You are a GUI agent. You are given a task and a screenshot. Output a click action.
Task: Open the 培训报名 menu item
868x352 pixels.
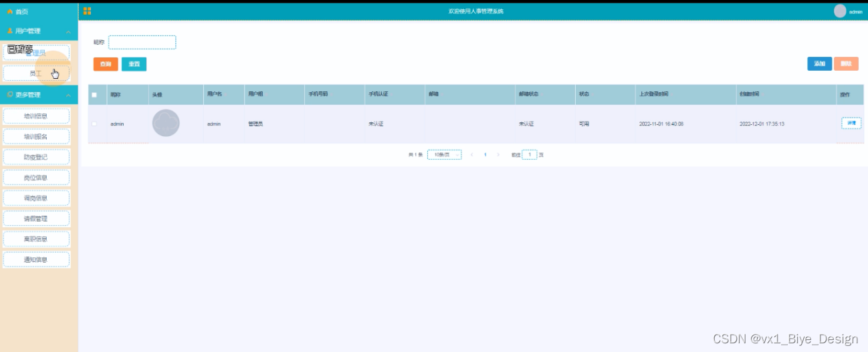tap(37, 136)
